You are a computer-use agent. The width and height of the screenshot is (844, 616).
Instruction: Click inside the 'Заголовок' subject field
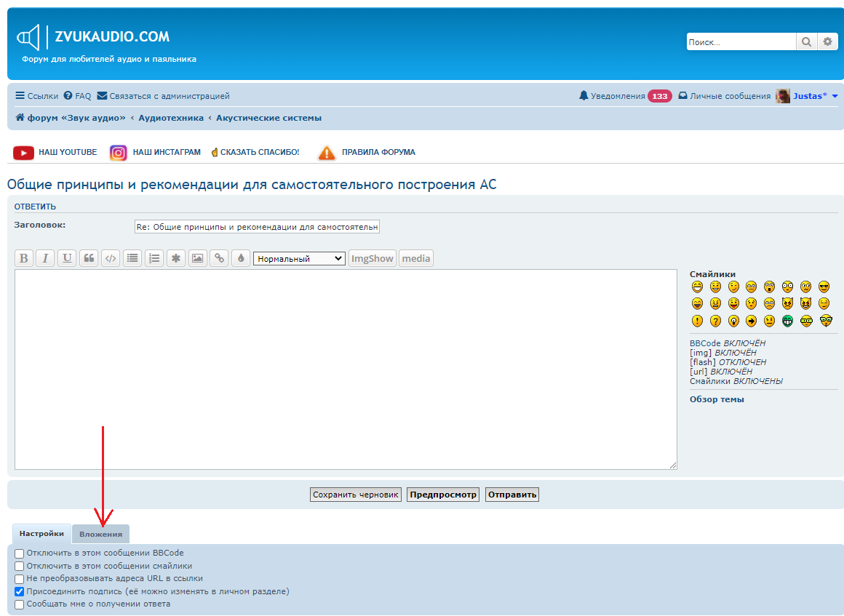pos(257,227)
